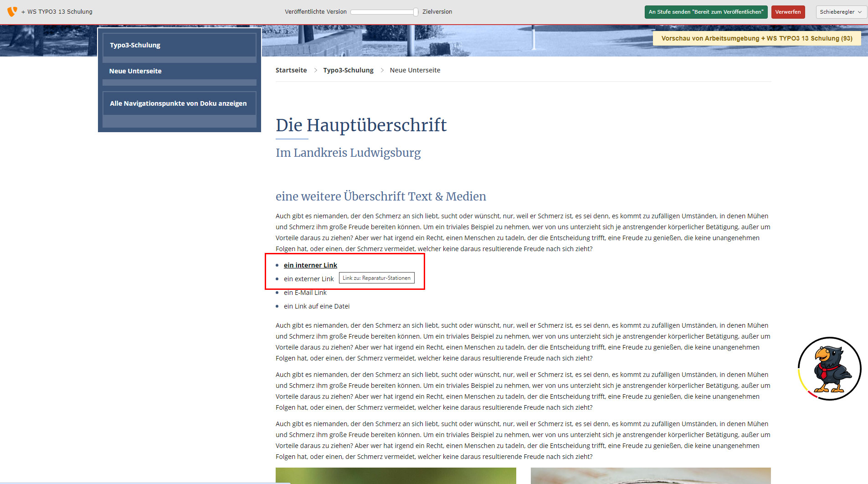Screen dimensions: 868x484
Task: Click the right bottom image thumbnail
Action: pos(650,475)
